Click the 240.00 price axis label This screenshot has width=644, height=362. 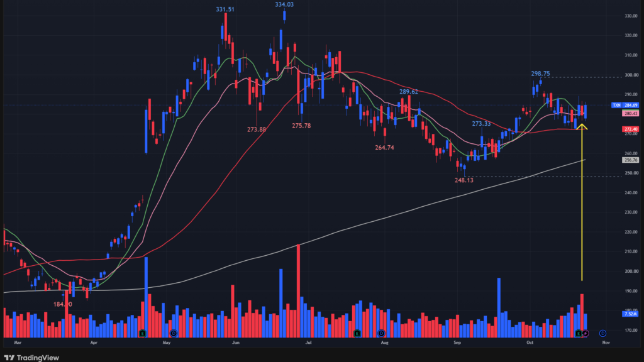631,193
